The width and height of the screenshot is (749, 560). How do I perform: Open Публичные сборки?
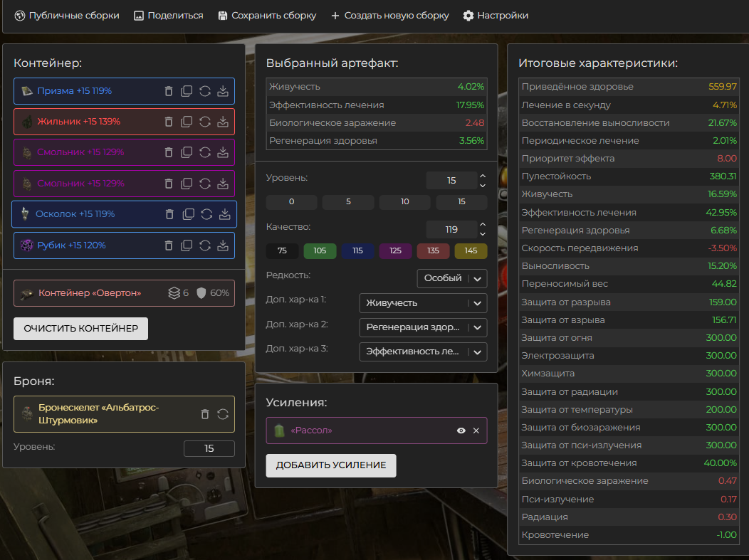pos(67,16)
